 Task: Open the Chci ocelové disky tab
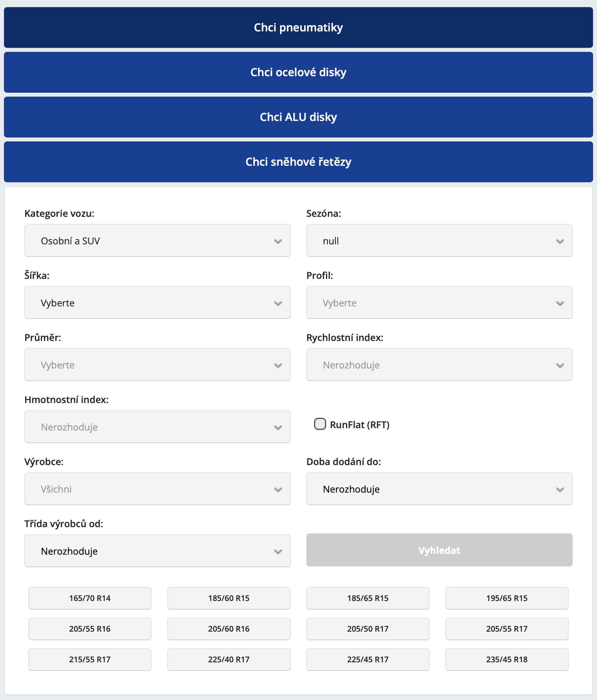coord(298,72)
